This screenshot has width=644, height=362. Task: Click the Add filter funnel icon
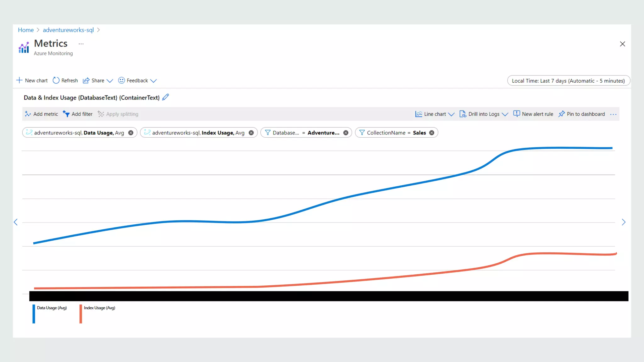pyautogui.click(x=66, y=114)
